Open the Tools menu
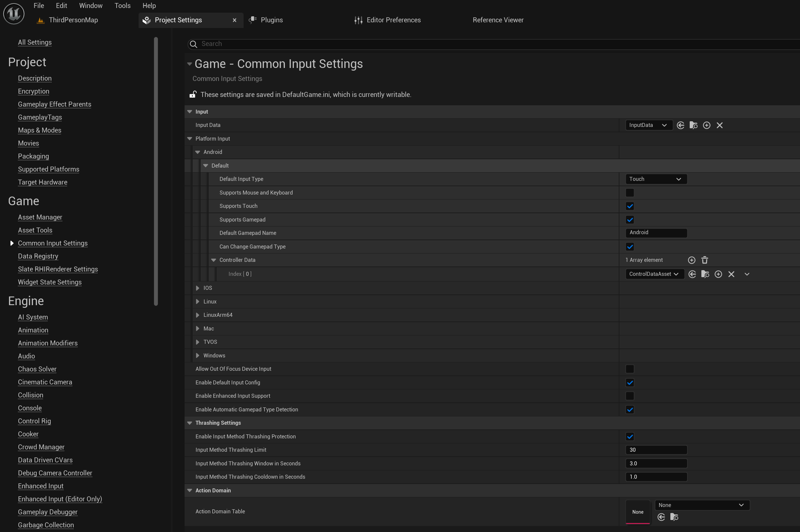Viewport: 800px width, 532px height. click(x=122, y=5)
